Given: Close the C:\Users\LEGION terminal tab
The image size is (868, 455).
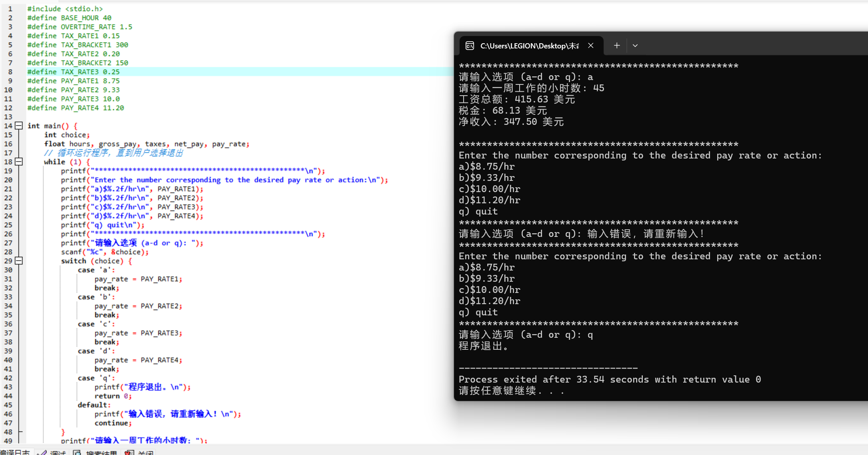Looking at the screenshot, I should pos(591,46).
